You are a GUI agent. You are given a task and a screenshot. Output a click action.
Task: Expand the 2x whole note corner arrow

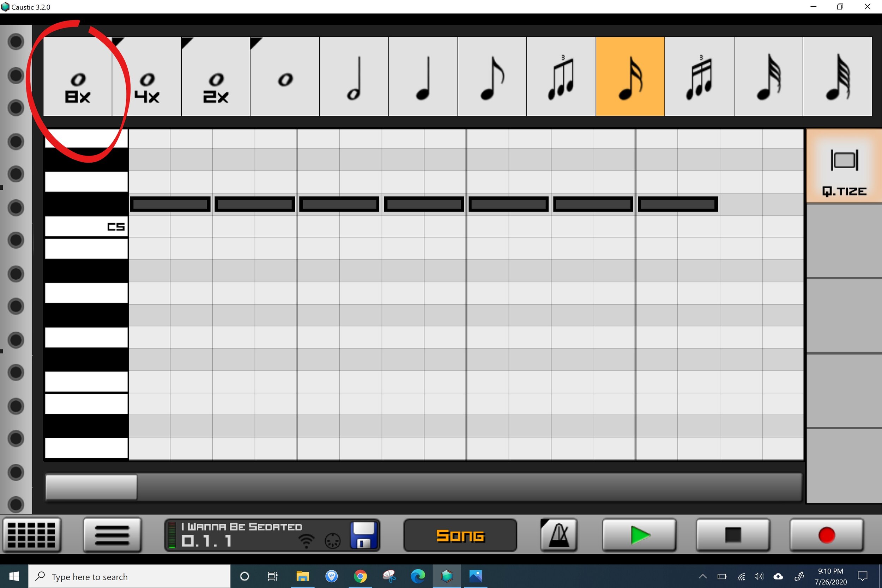click(186, 42)
